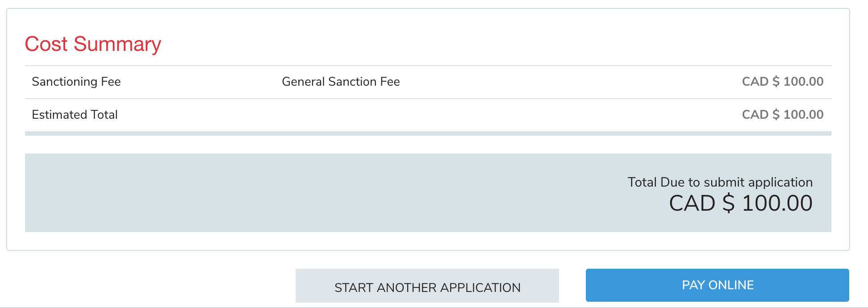Select the Sanctioning Fee row label

[x=76, y=82]
